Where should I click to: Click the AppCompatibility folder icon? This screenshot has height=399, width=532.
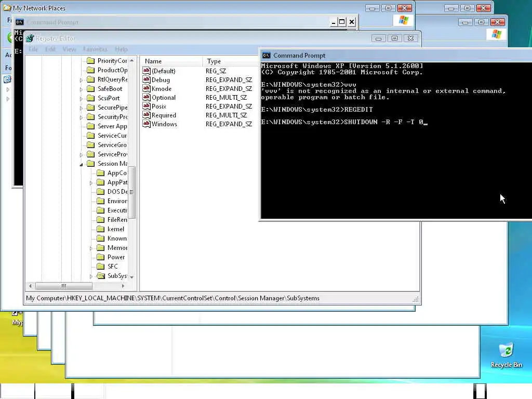click(100, 172)
